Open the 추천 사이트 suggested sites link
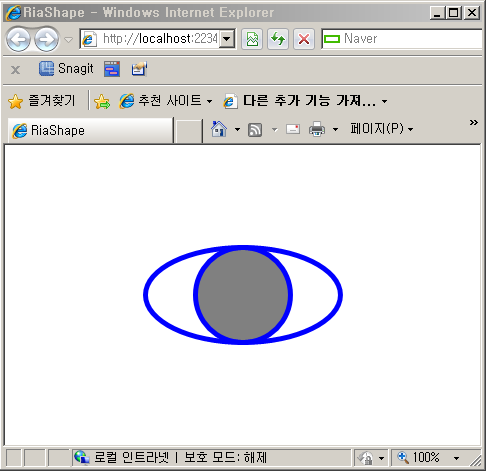The image size is (486, 471). 166,101
